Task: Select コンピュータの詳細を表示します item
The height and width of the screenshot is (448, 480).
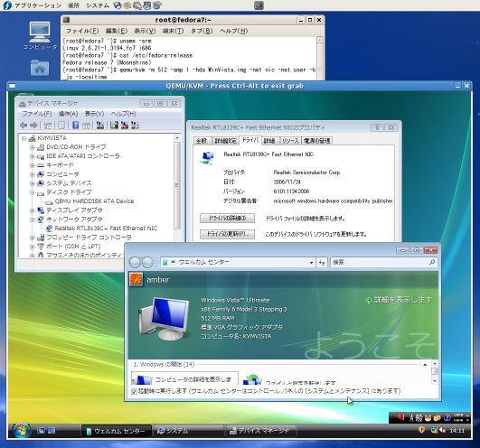Action: 184,379
